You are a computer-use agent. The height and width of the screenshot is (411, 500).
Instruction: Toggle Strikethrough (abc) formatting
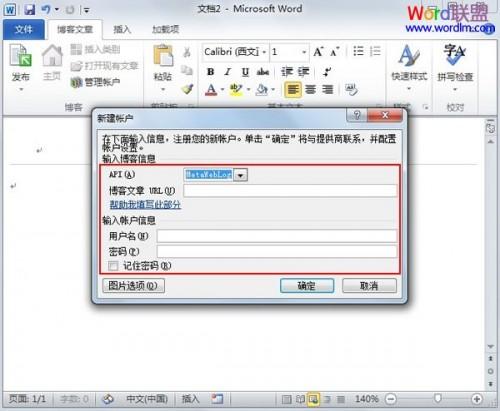(263, 72)
